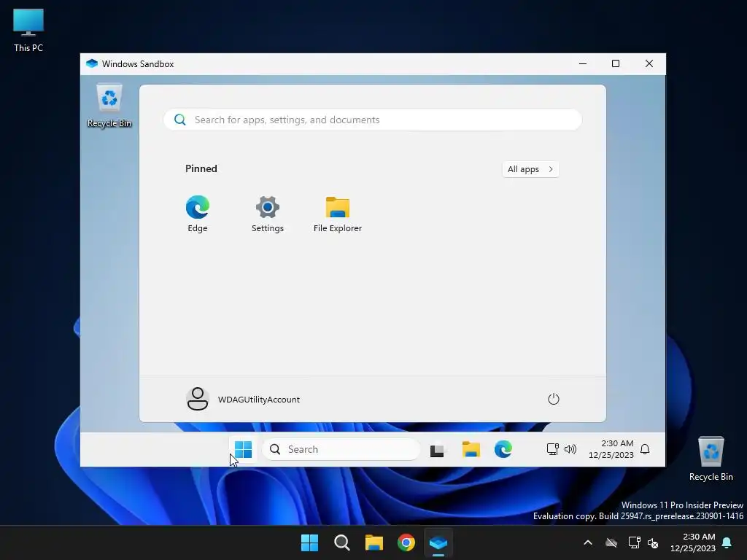Open Settings from Sandbox pinned apps
This screenshot has width=747, height=560.
pyautogui.click(x=267, y=214)
